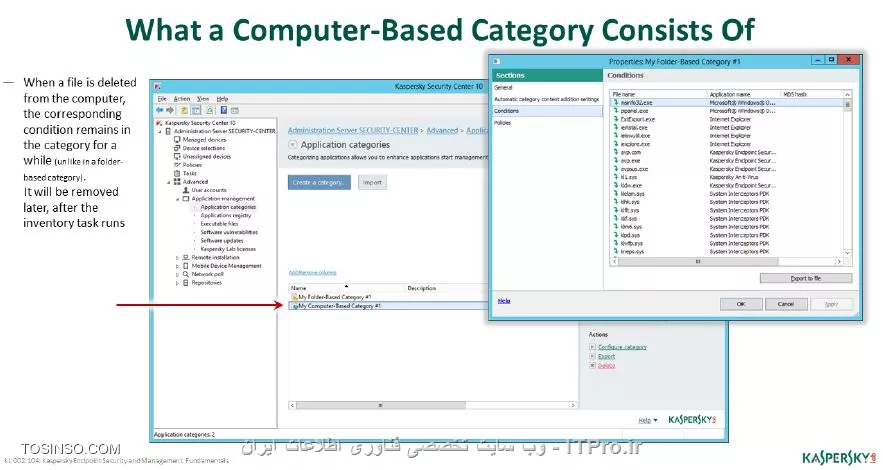This screenshot has height=470, width=883.
Task: Open the Action menu
Action: (181, 99)
